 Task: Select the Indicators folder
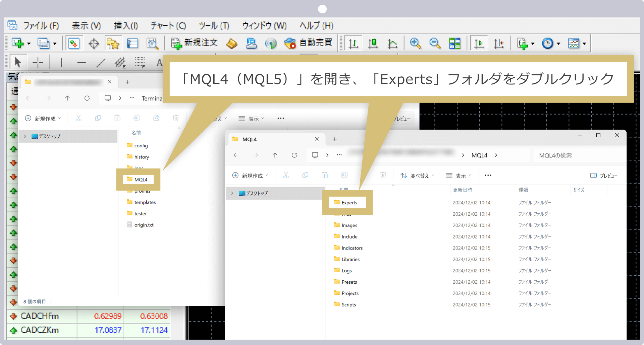tap(348, 248)
